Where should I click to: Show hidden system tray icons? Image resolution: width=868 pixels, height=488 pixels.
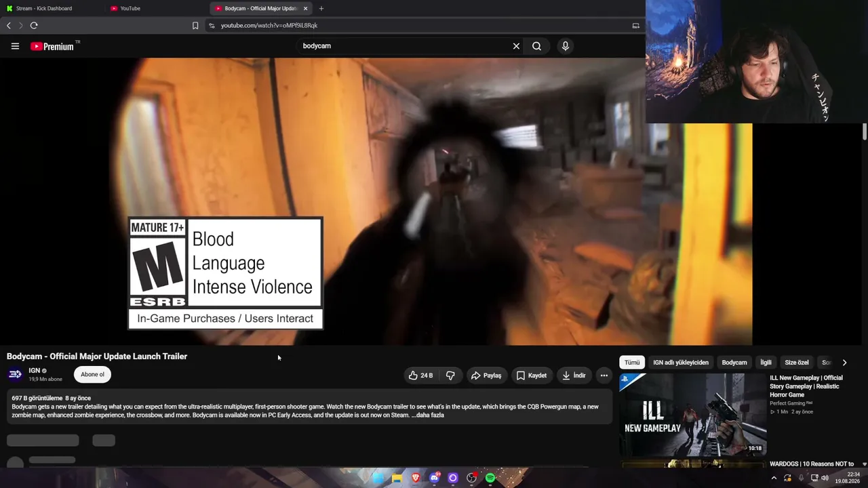pos(774,478)
